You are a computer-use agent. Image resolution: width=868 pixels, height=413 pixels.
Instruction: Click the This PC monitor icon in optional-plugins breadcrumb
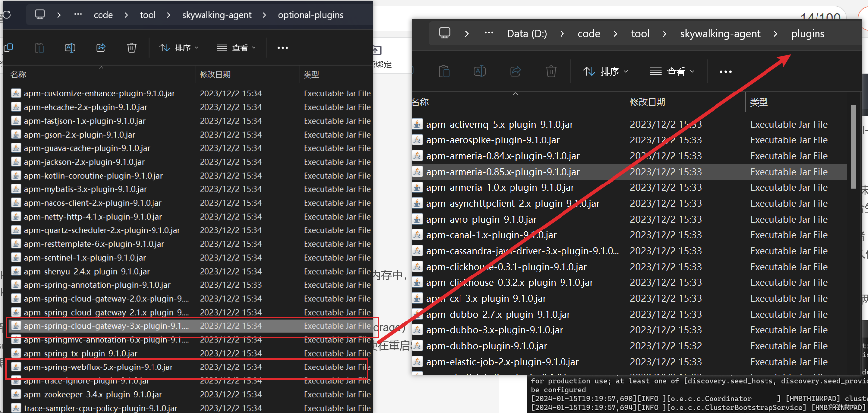point(40,15)
